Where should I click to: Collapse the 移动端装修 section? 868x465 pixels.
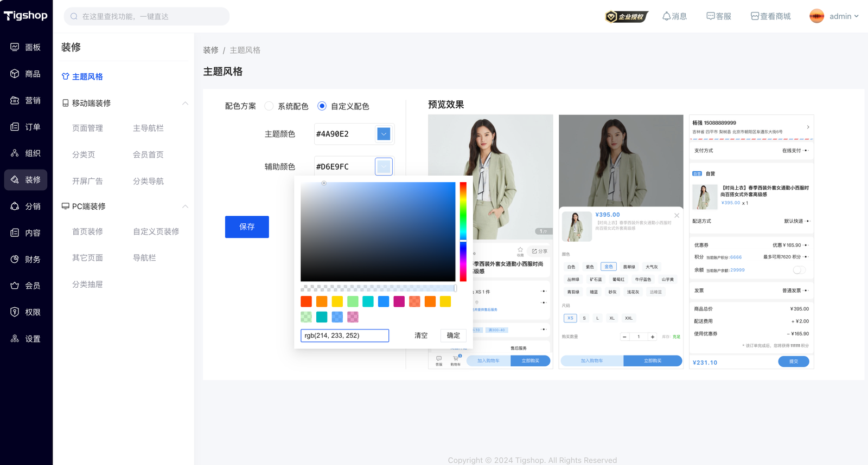[x=185, y=103]
